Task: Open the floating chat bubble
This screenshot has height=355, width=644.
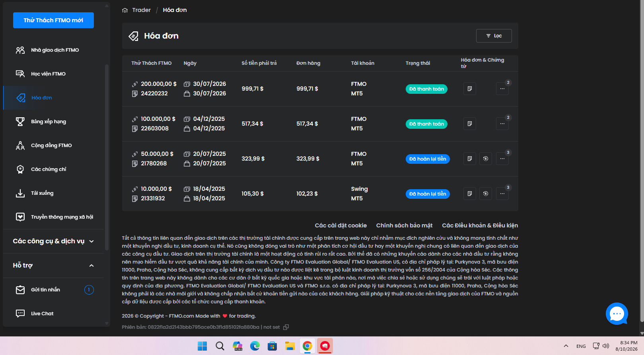Action: pyautogui.click(x=617, y=314)
